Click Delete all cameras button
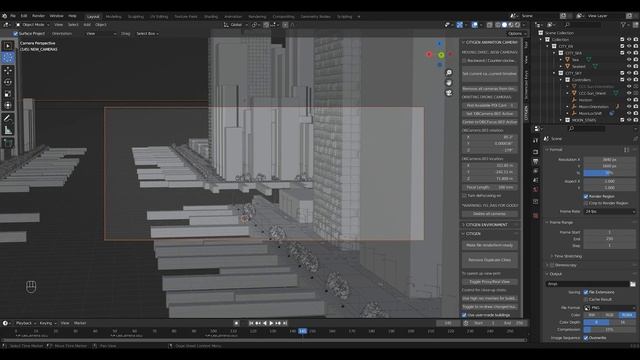 (490, 214)
